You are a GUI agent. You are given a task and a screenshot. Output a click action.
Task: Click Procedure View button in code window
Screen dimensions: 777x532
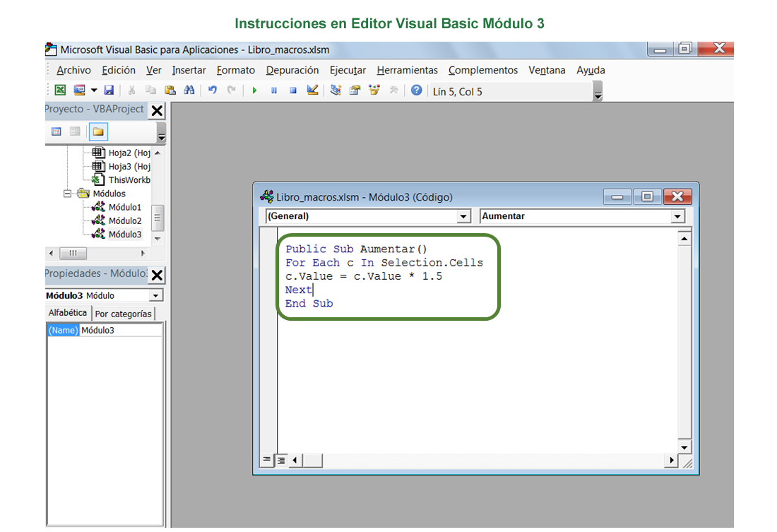(266, 460)
